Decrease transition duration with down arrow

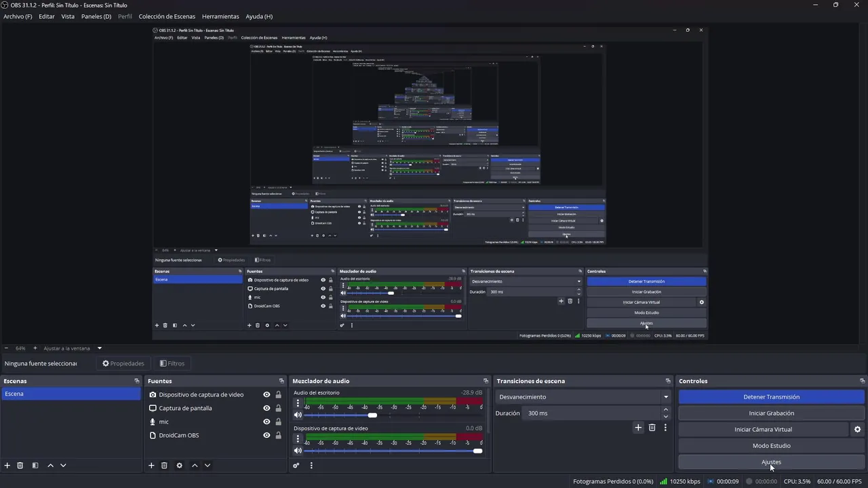tap(666, 416)
